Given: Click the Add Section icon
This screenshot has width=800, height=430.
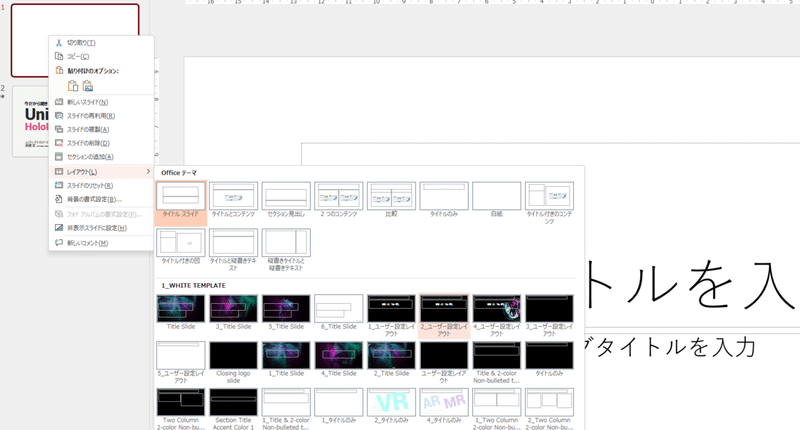Looking at the screenshot, I should point(59,157).
